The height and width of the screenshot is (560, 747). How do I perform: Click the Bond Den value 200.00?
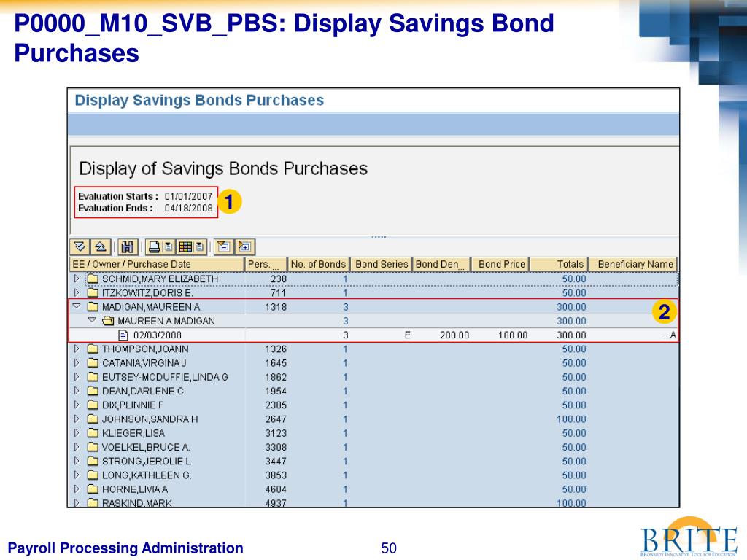click(454, 335)
